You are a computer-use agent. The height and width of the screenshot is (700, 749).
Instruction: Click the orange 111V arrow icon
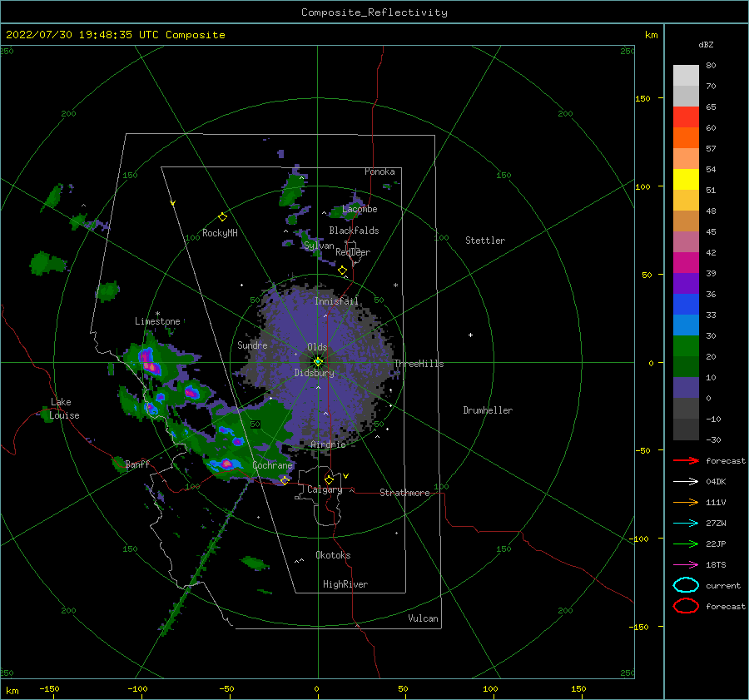pyautogui.click(x=686, y=502)
